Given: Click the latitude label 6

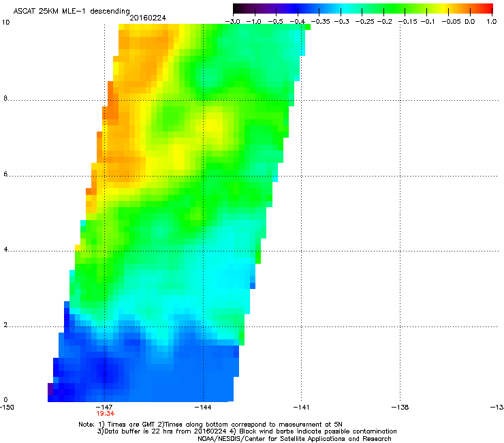Looking at the screenshot, I should 5,174.
